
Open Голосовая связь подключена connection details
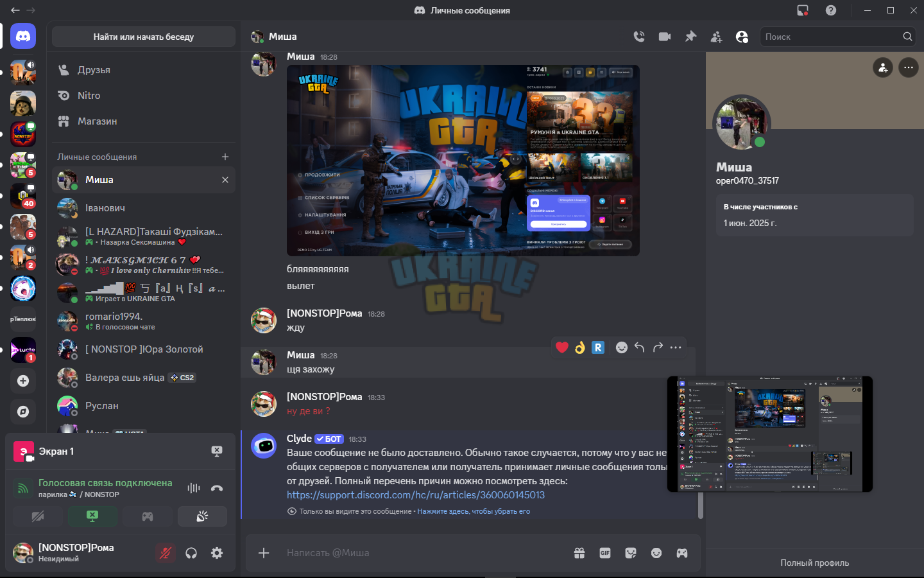point(105,483)
